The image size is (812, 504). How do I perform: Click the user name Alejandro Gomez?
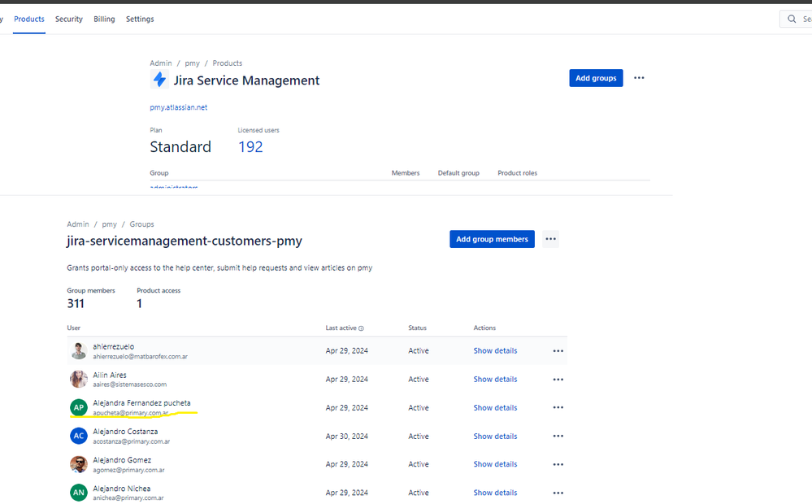122,460
